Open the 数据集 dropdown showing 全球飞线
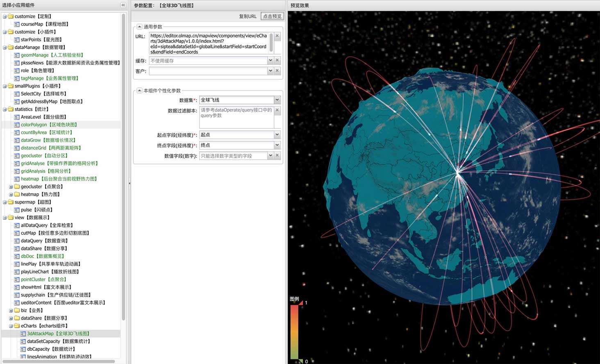 277,100
